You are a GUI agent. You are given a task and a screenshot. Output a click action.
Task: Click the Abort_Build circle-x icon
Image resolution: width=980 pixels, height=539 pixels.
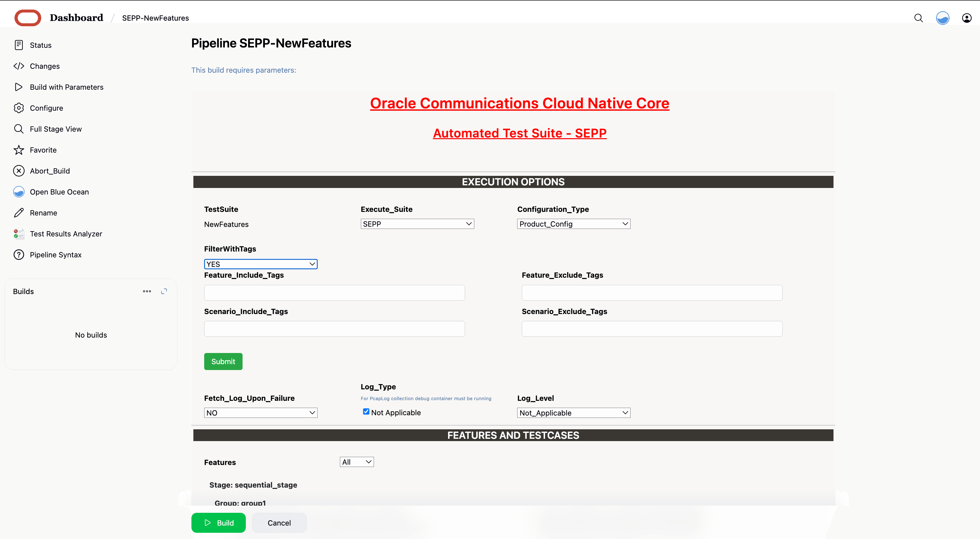[19, 171]
